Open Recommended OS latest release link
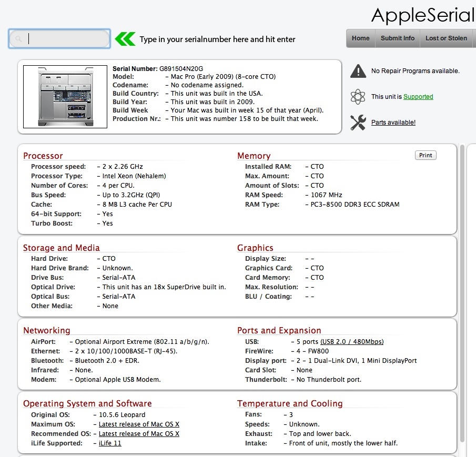Viewport: 476px width, 457px height. coord(139,434)
